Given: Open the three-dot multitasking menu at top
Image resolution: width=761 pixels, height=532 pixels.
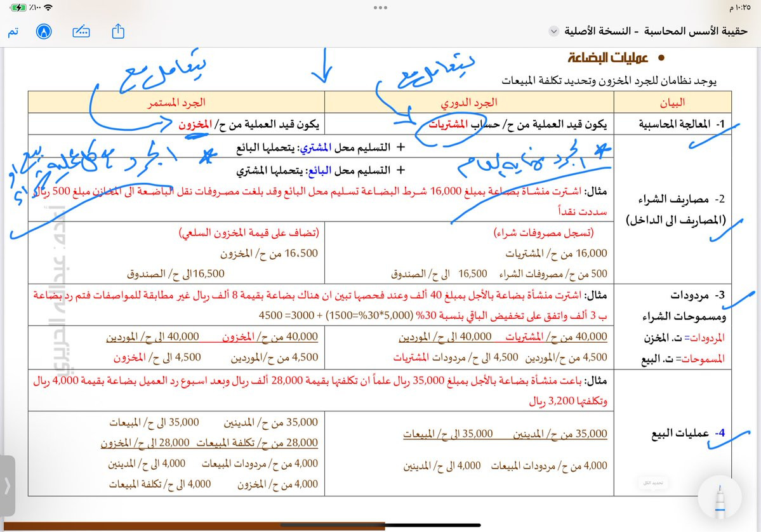Looking at the screenshot, I should pos(381,8).
